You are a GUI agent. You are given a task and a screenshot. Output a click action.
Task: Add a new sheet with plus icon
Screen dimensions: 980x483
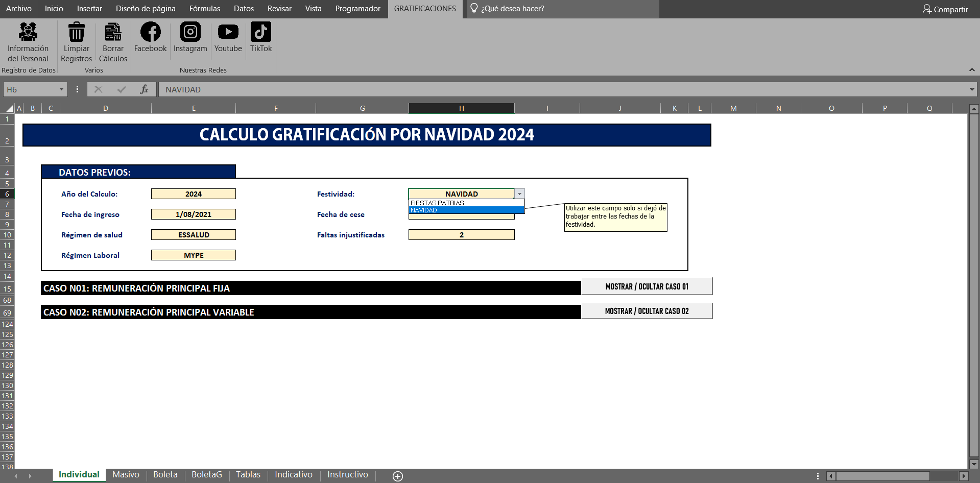click(x=398, y=476)
